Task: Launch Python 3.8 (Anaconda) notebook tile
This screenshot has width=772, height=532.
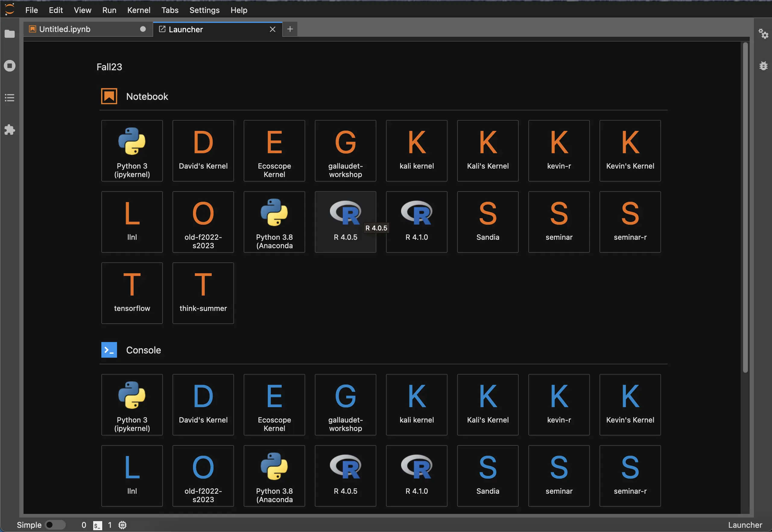Action: tap(274, 222)
